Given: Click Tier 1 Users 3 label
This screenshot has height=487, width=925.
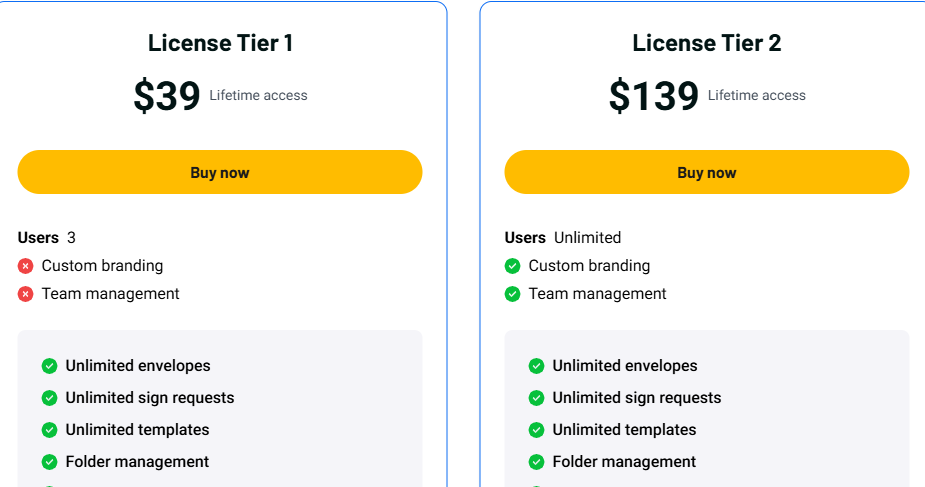Looking at the screenshot, I should pyautogui.click(x=47, y=238).
